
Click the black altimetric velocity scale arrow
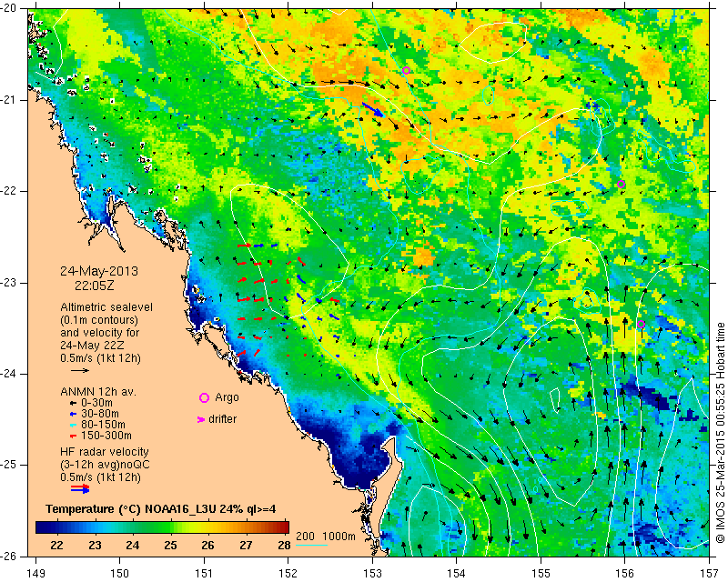(x=80, y=370)
